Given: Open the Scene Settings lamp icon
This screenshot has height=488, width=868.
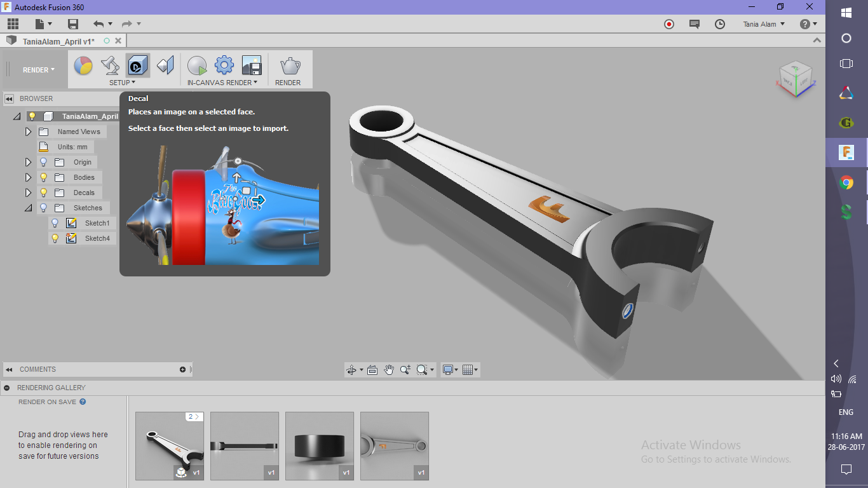Looking at the screenshot, I should 111,65.
